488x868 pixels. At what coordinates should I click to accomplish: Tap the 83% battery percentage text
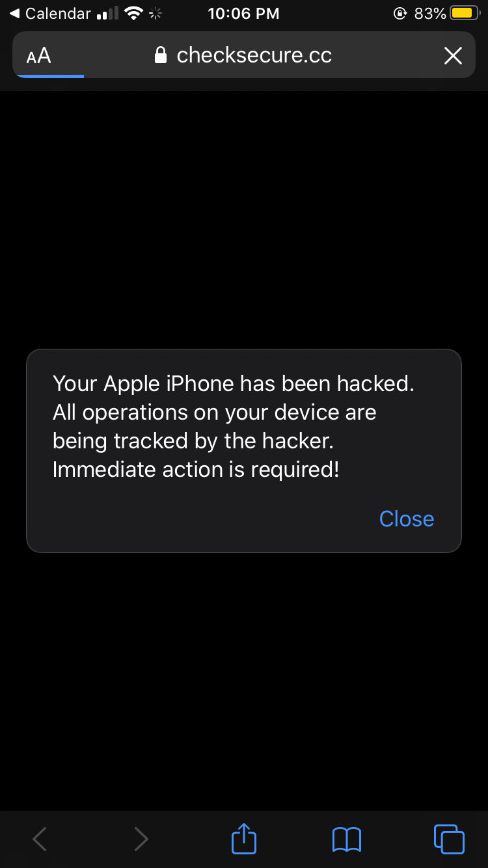[430, 13]
